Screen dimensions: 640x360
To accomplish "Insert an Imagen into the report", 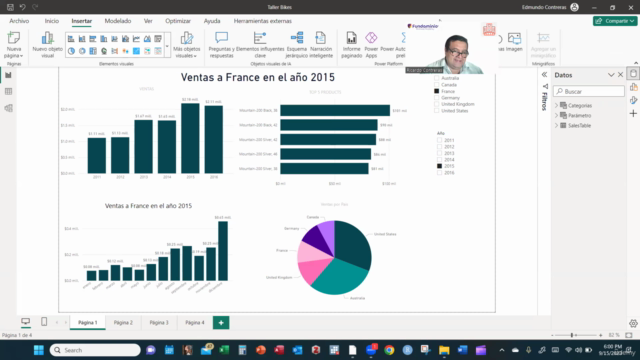I will click(514, 42).
